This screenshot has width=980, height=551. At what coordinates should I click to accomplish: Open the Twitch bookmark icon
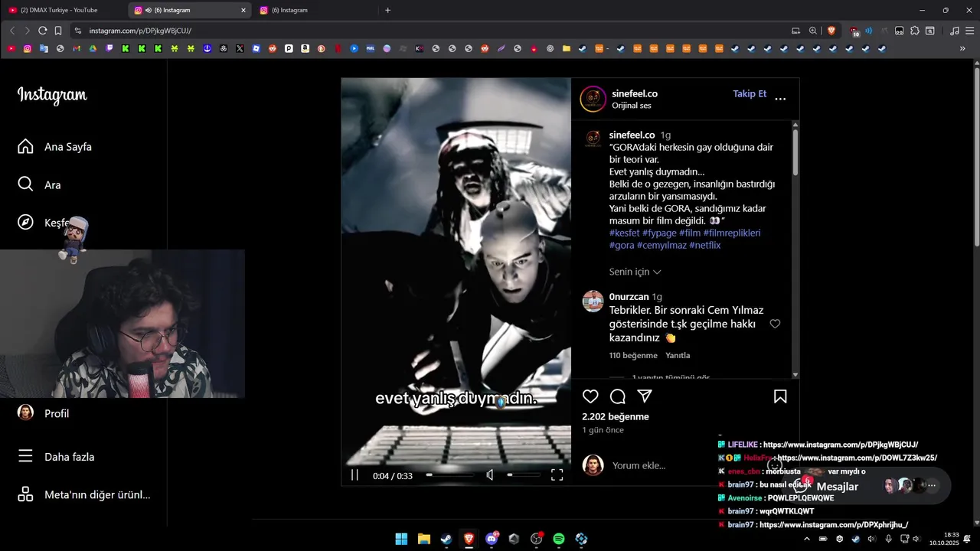[x=109, y=48]
